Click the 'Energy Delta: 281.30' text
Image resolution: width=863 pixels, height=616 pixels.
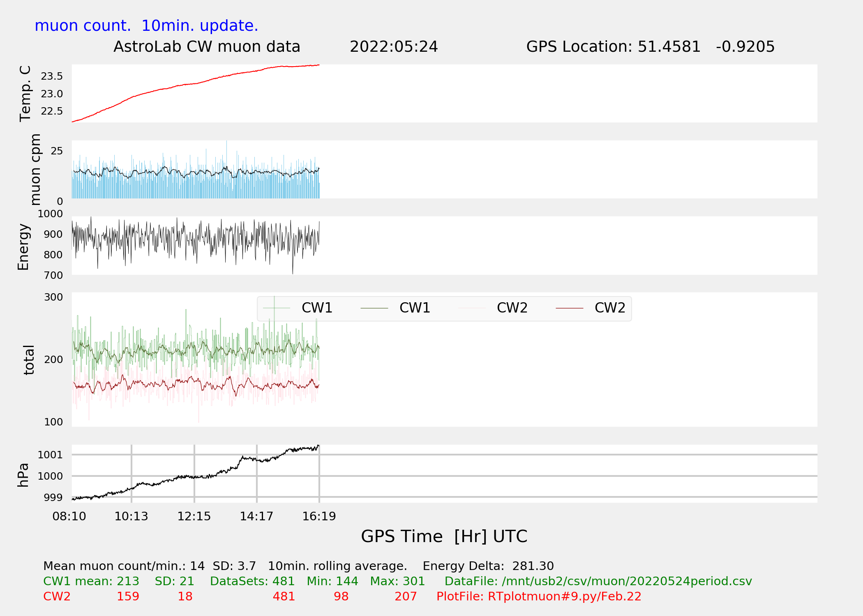[x=488, y=566]
